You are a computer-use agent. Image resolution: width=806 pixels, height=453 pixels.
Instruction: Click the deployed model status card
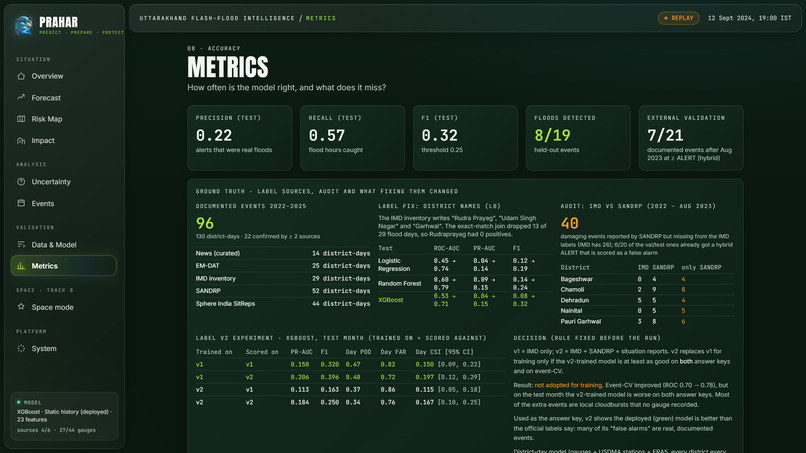[x=64, y=416]
